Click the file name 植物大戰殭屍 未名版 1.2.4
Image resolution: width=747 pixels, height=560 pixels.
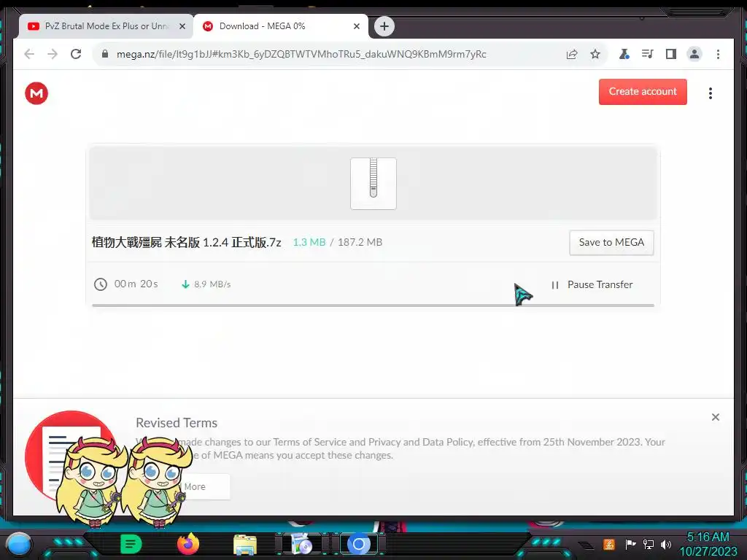coord(186,242)
